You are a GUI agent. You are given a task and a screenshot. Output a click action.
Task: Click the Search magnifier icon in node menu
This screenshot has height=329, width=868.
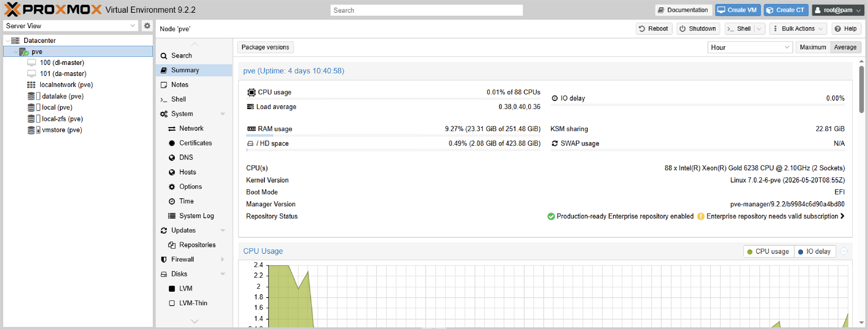(164, 56)
